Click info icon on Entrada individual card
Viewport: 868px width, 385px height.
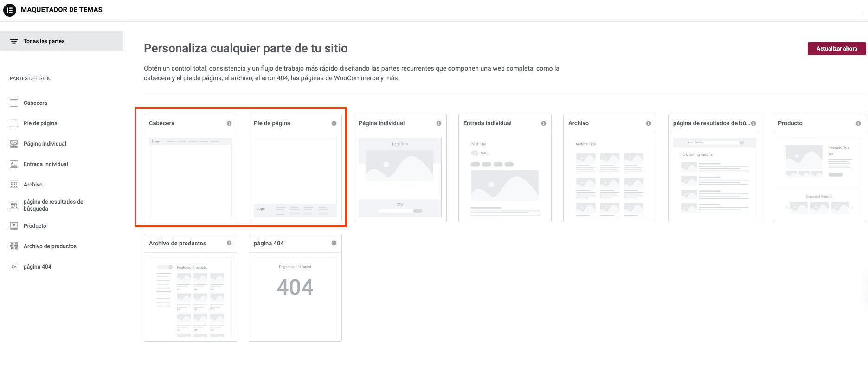tap(544, 123)
